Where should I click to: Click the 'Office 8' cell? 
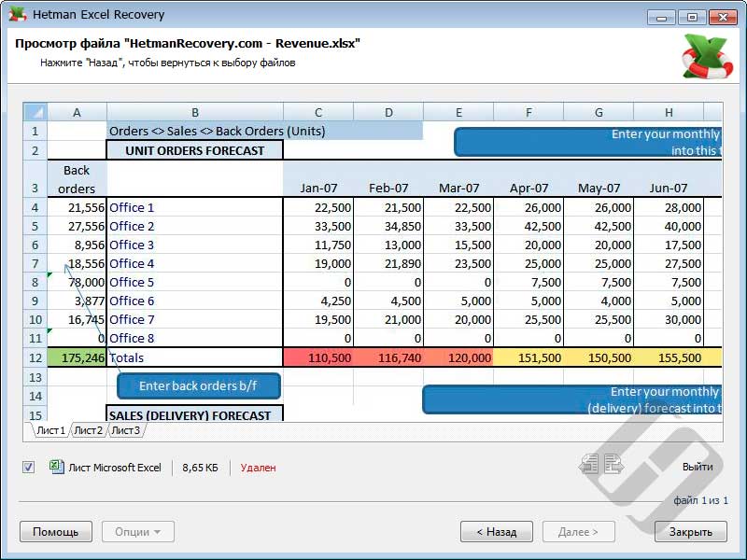195,338
